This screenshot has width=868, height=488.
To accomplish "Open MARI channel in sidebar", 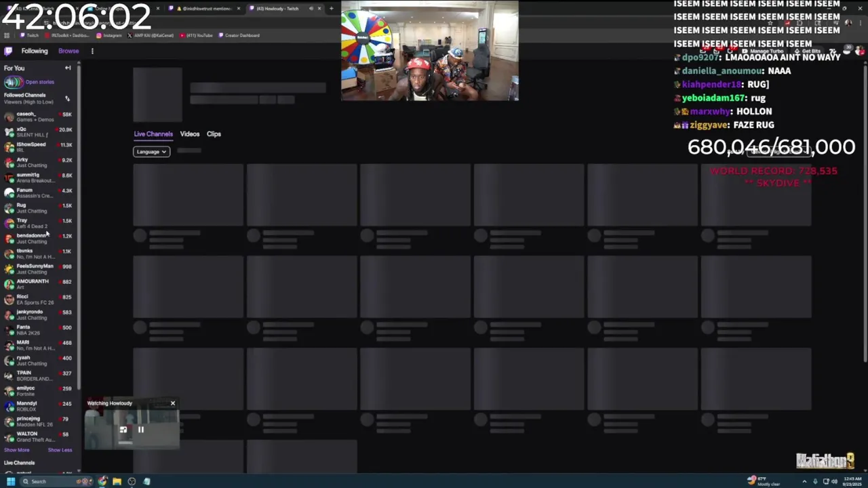I will tap(38, 345).
